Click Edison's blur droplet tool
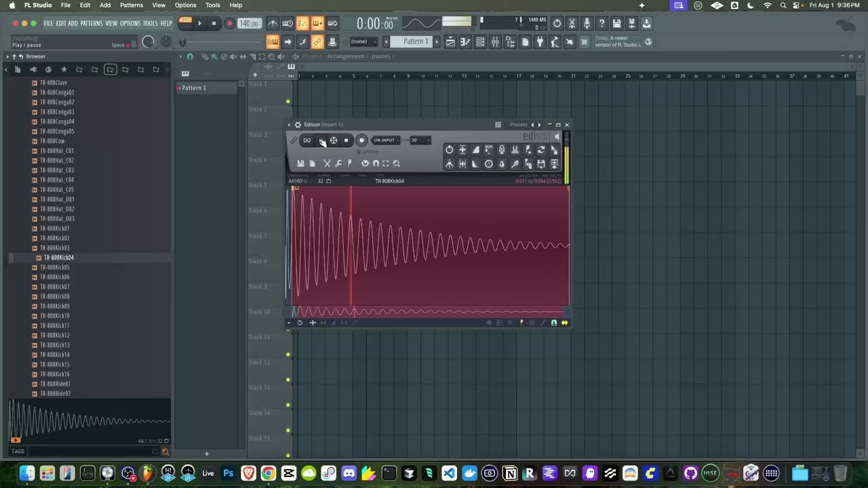Screen dimensions: 868x488 502,163
